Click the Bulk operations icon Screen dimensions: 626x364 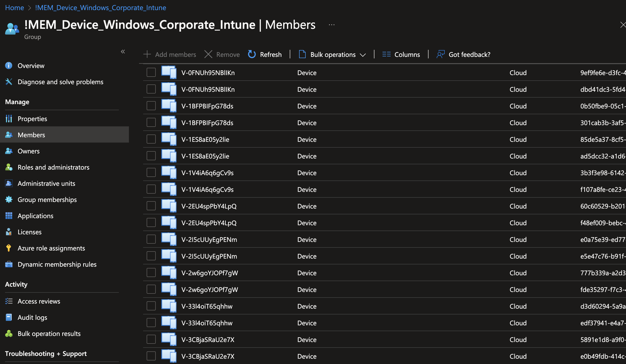(x=302, y=54)
